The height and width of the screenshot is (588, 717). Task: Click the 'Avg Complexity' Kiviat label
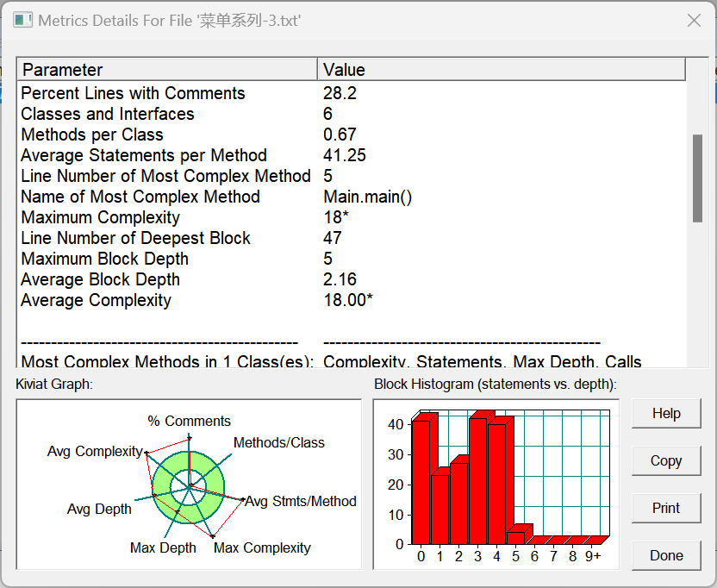tap(95, 451)
